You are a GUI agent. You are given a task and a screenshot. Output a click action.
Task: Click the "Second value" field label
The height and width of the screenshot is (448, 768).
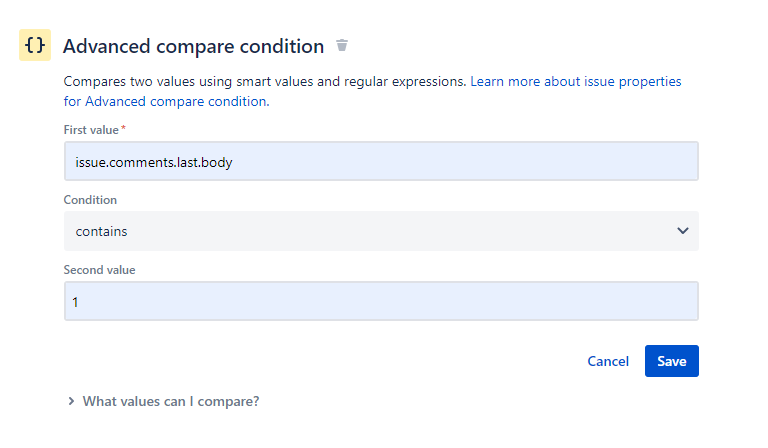(x=99, y=269)
